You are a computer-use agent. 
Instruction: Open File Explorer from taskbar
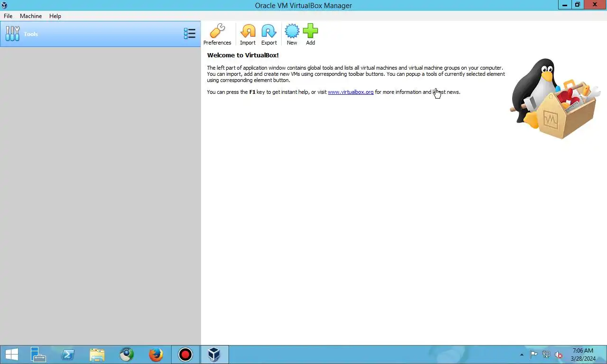click(x=97, y=355)
